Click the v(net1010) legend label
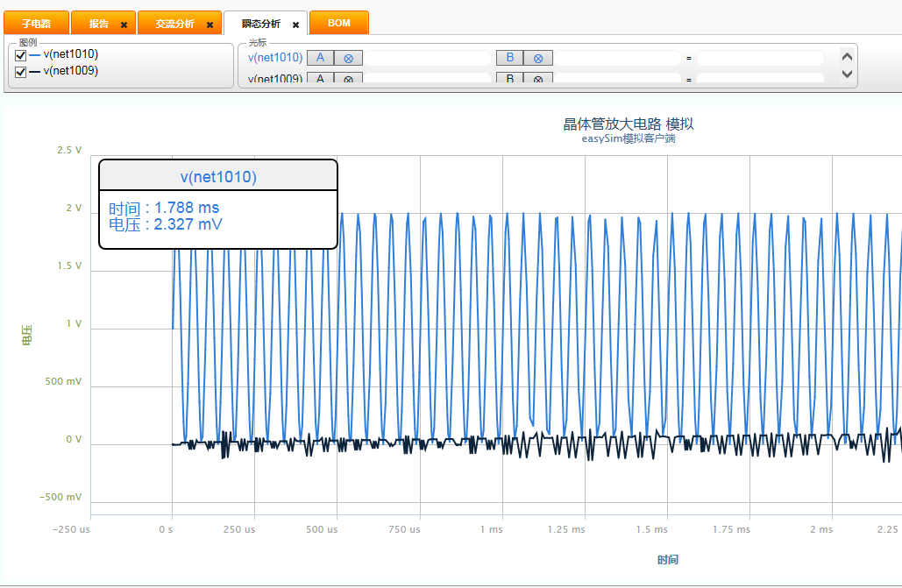The width and height of the screenshot is (902, 588). tap(71, 54)
